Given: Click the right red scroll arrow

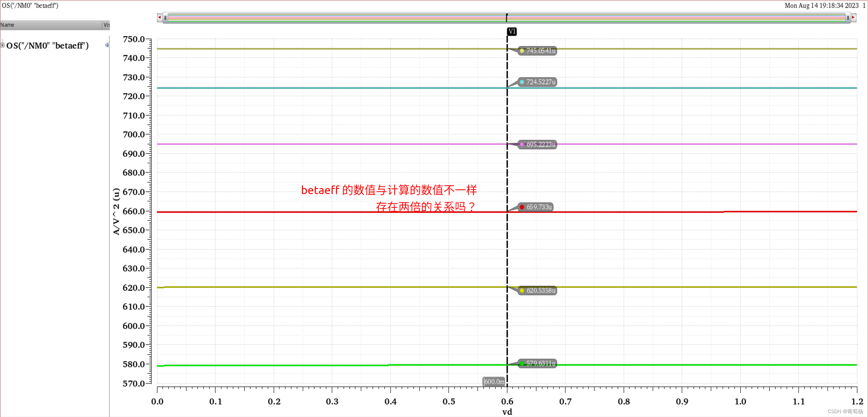Looking at the screenshot, I should pyautogui.click(x=853, y=17).
